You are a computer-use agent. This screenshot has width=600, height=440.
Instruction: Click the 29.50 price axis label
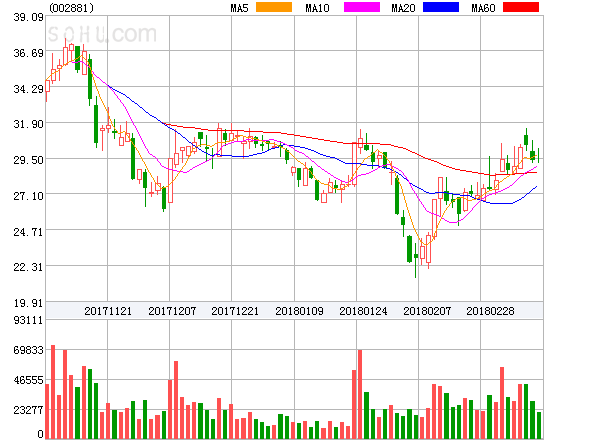click(x=28, y=160)
